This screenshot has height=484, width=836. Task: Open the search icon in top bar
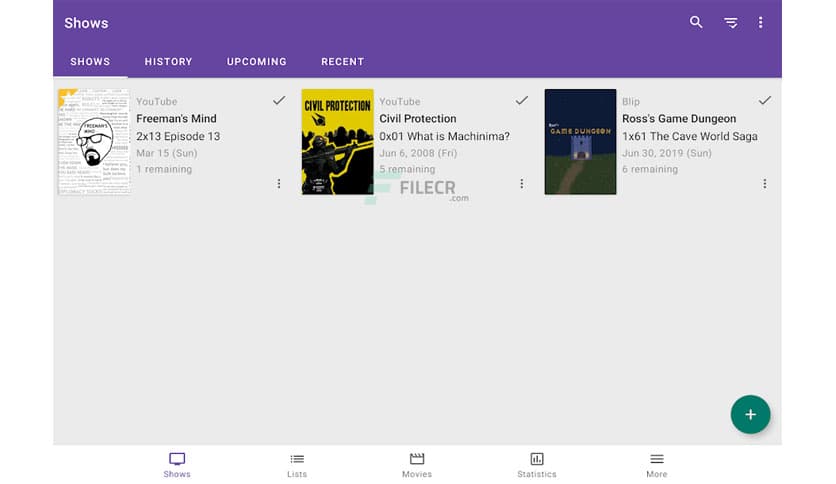tap(696, 22)
